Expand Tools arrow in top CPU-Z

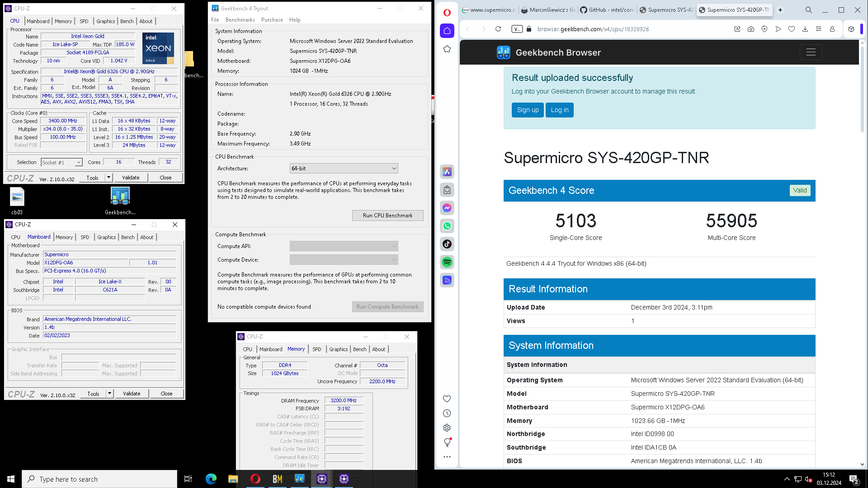108,178
